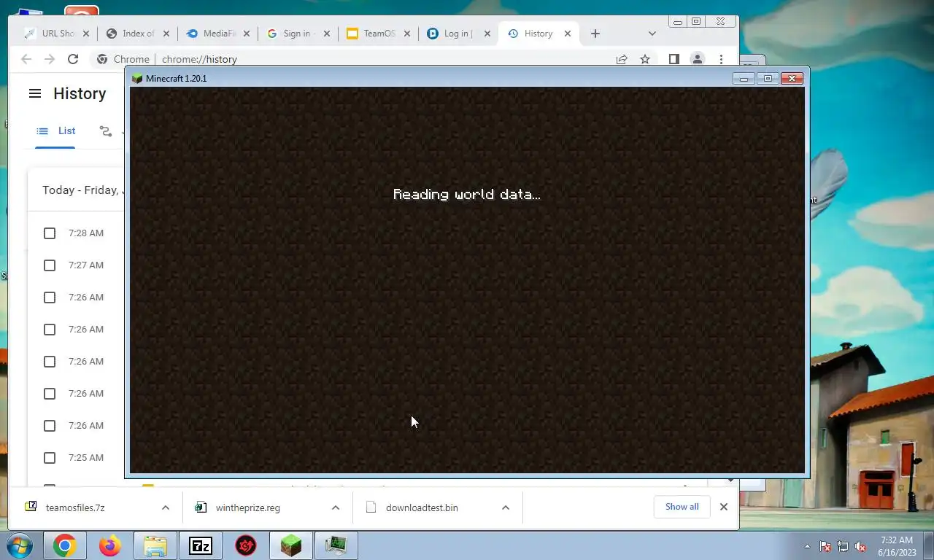Open File Explorer from the taskbar
The width and height of the screenshot is (934, 560).
pos(155,545)
